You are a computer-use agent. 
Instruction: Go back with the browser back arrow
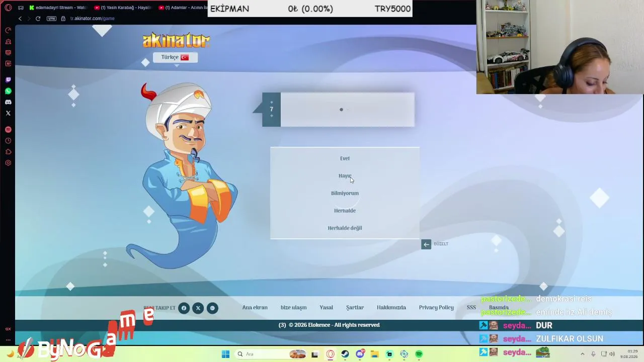tap(20, 19)
